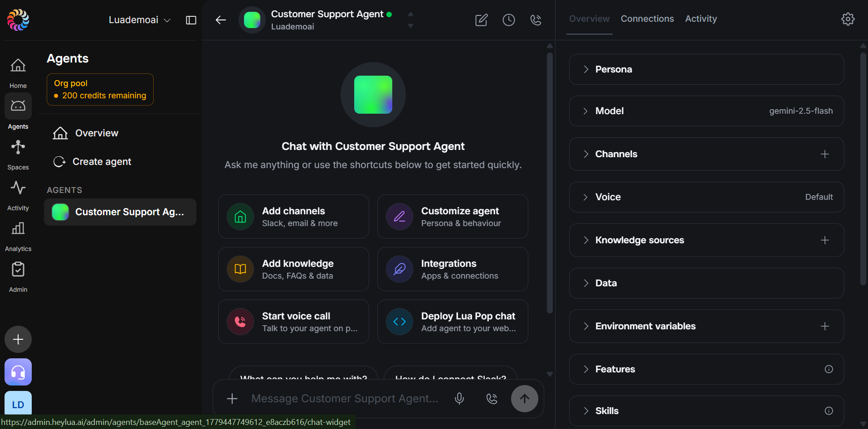Screen dimensions: 868x429
Task: Attach with plus icon in message box
Action: [232, 399]
